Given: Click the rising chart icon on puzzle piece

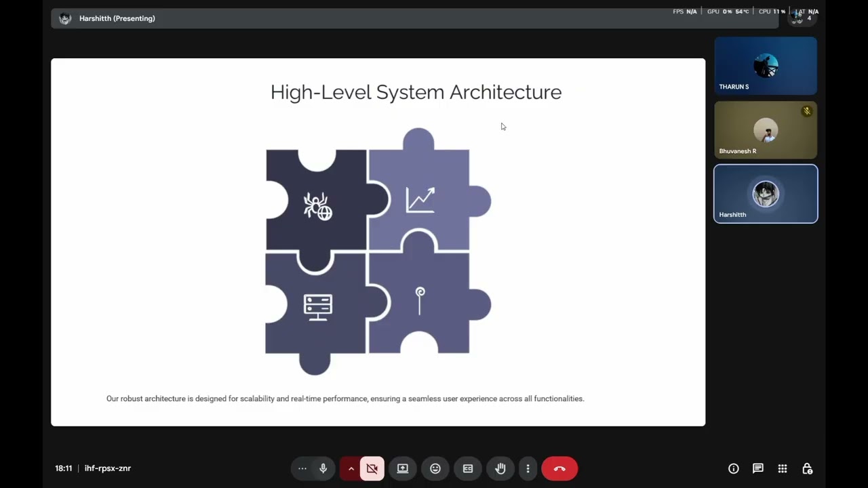Looking at the screenshot, I should [420, 201].
